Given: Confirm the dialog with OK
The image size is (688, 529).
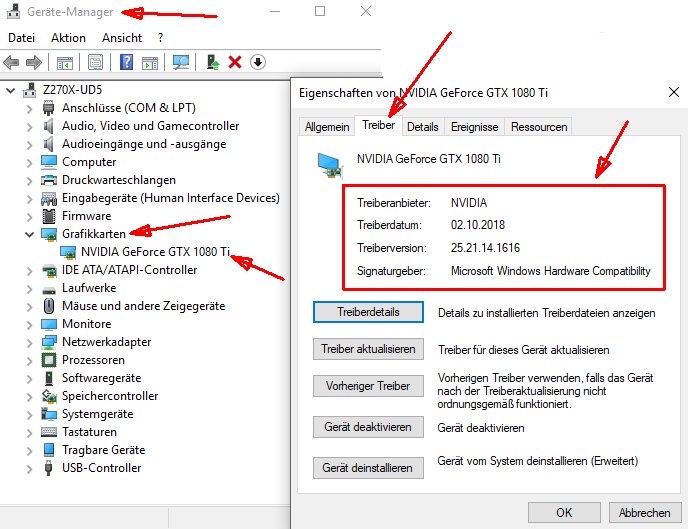Looking at the screenshot, I should click(x=564, y=512).
